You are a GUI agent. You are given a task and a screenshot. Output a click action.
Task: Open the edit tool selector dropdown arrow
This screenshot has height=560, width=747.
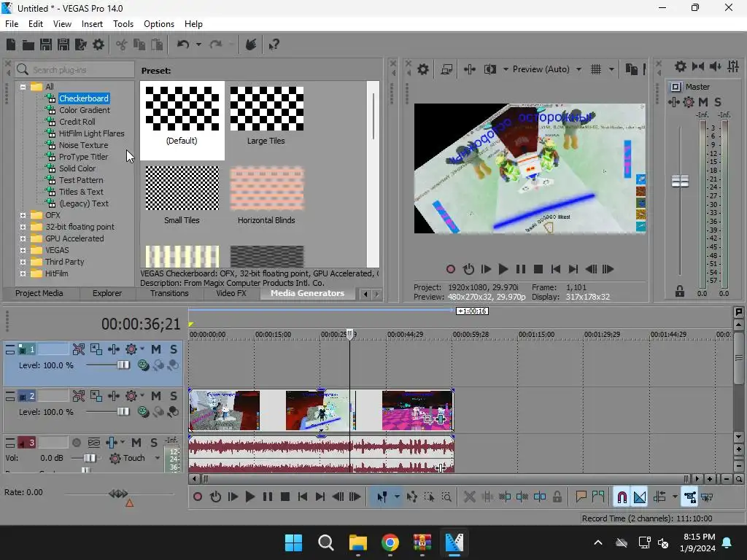click(397, 497)
